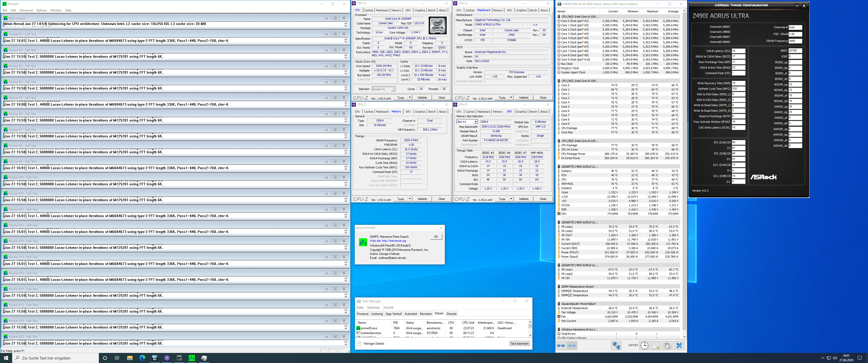Viewport: 868px width, 363px height.
Task: Show hidden tray icons chevron
Action: pos(823,358)
